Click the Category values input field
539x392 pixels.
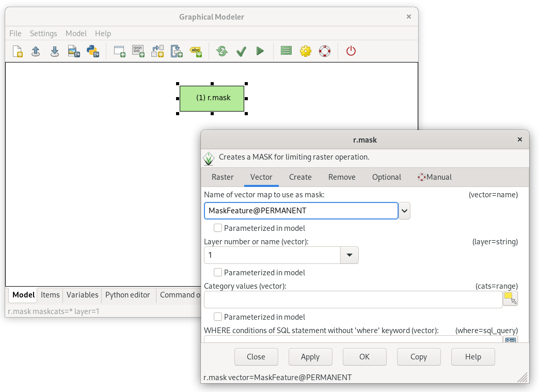353,300
